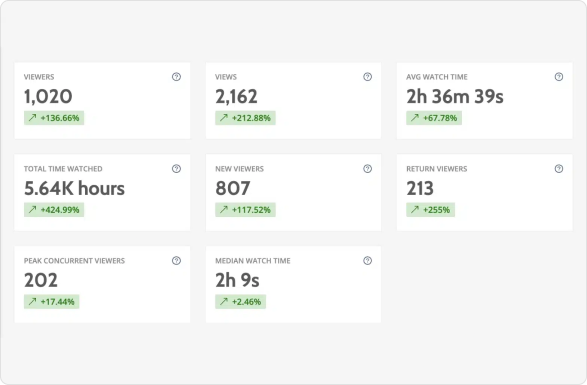Click the +255% Return Viewers badge
Image resolution: width=587 pixels, height=385 pixels.
tap(431, 210)
